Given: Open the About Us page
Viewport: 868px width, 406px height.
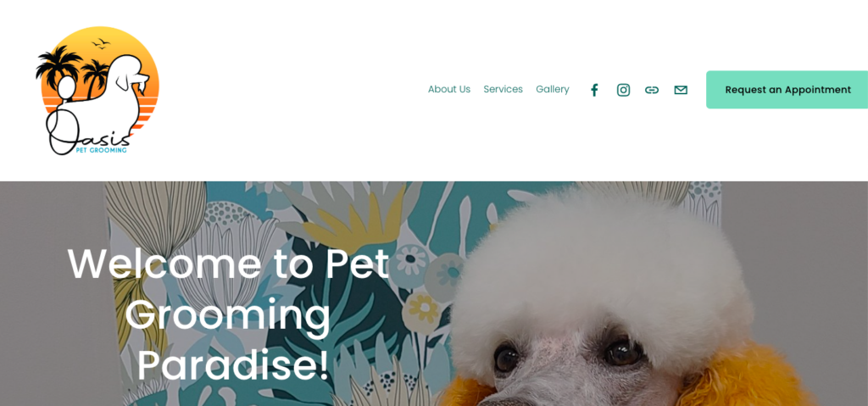Looking at the screenshot, I should tap(449, 89).
